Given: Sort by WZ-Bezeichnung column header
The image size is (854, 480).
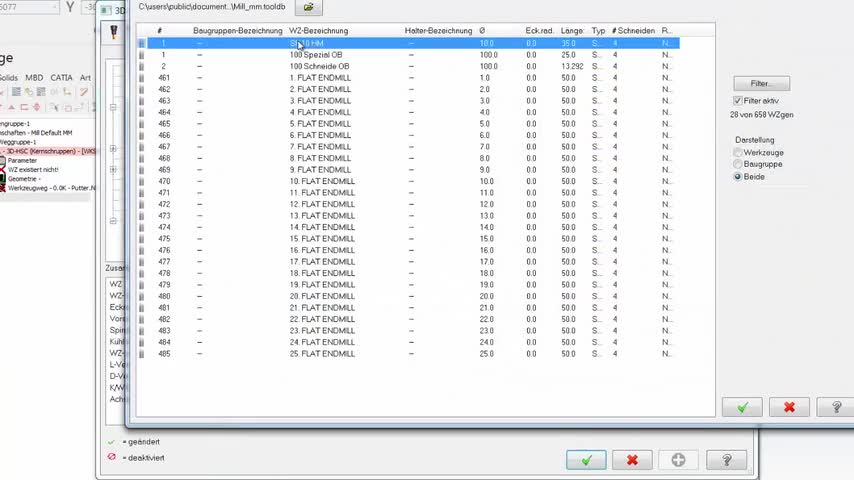Looking at the screenshot, I should [x=318, y=31].
